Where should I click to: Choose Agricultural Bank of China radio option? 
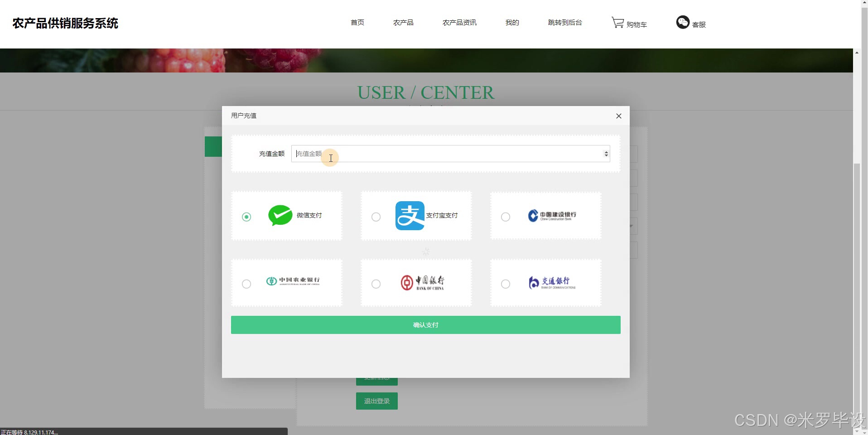[x=246, y=284]
